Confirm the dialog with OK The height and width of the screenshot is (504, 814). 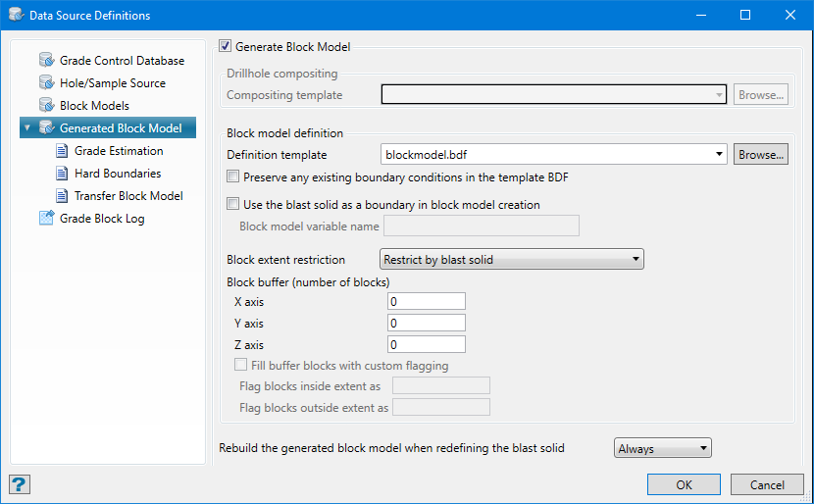684,484
